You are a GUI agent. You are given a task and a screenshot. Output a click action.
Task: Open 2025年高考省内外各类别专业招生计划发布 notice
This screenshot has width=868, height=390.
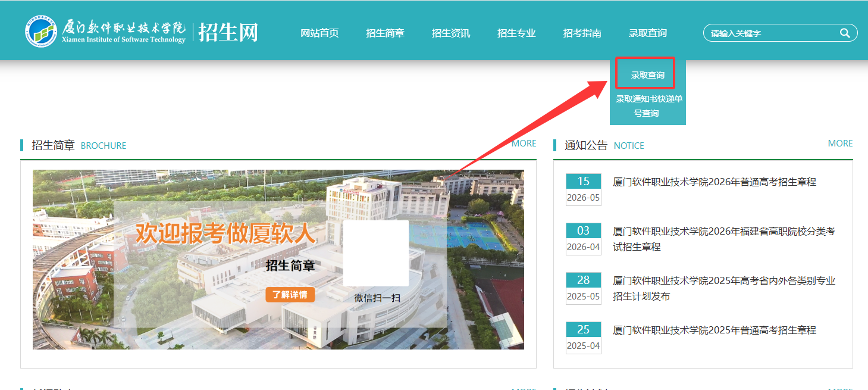click(724, 288)
